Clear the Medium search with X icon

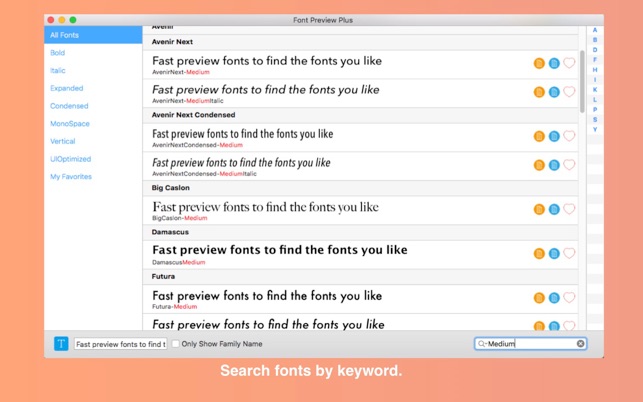click(x=580, y=344)
